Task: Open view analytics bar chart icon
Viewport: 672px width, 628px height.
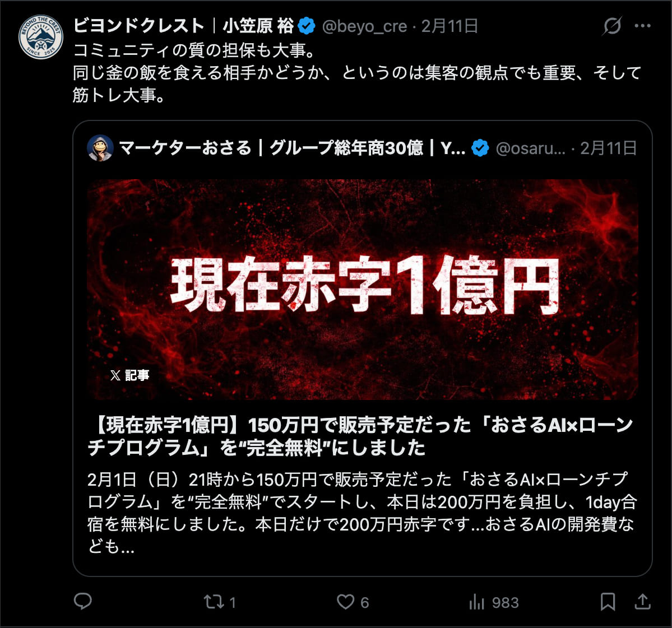Action: [x=476, y=602]
